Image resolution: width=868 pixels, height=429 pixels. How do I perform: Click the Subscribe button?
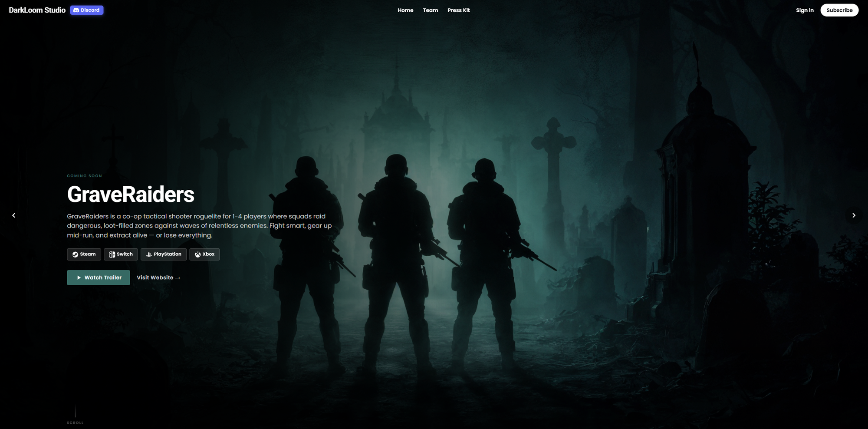(839, 10)
